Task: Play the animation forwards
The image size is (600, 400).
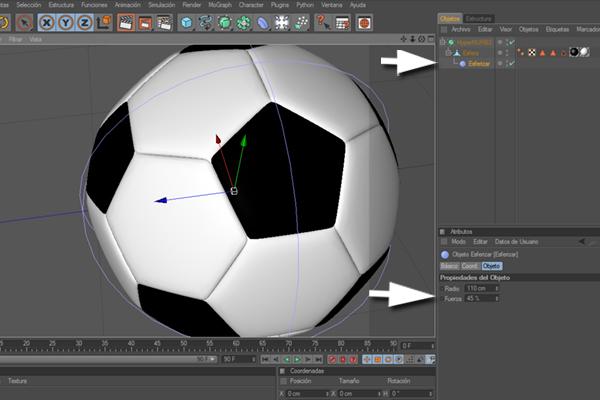Action: (x=297, y=359)
